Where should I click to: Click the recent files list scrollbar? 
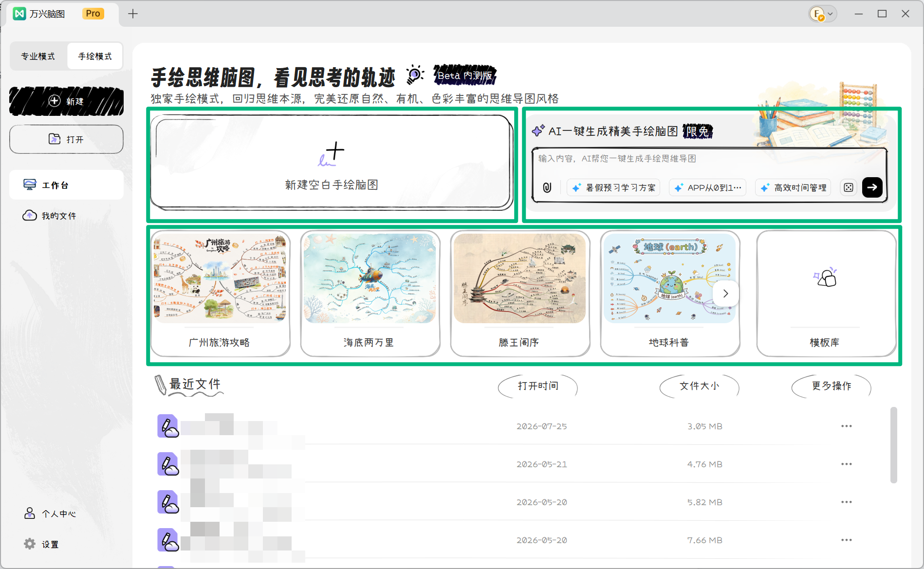[894, 445]
